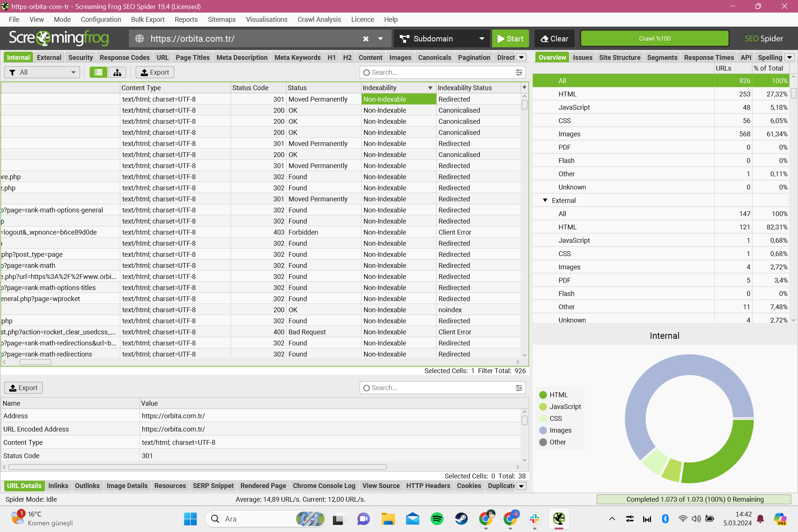Show more top tabs overflow arrow
Image resolution: width=798 pixels, height=532 pixels.
(x=521, y=57)
